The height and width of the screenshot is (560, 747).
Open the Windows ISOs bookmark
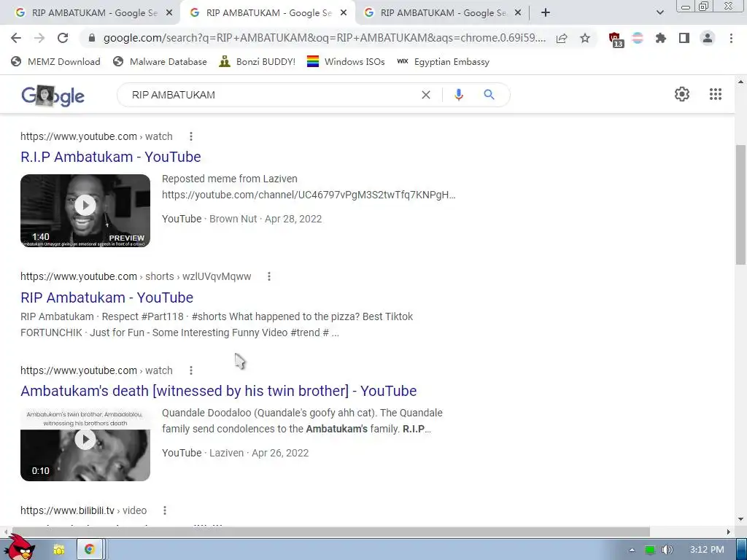[346, 61]
